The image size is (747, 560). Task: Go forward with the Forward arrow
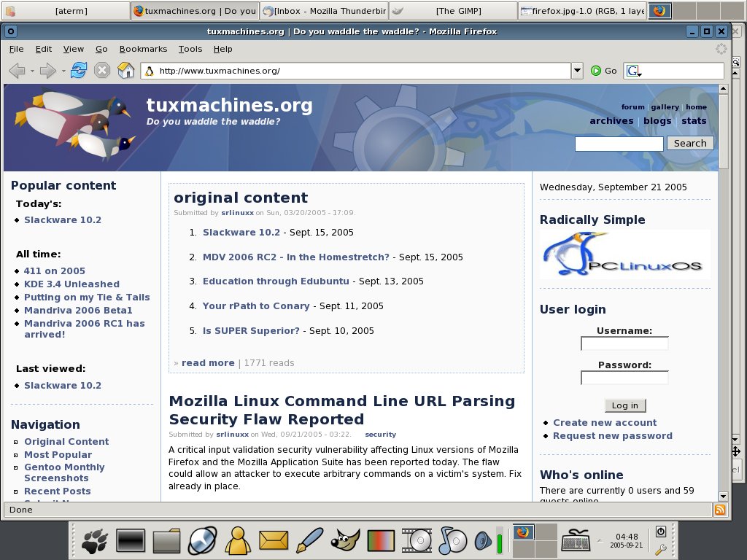point(47,71)
